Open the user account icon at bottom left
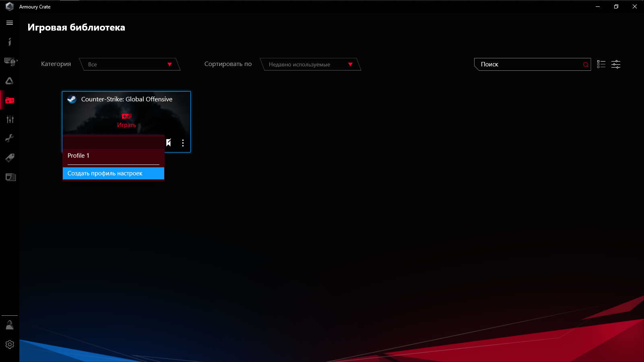Viewport: 644px width, 362px height. coord(10,325)
